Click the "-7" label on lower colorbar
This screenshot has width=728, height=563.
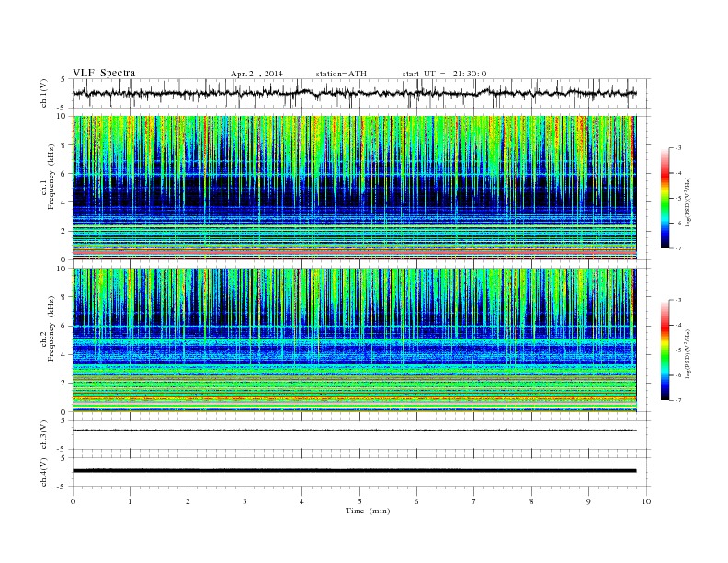point(678,400)
